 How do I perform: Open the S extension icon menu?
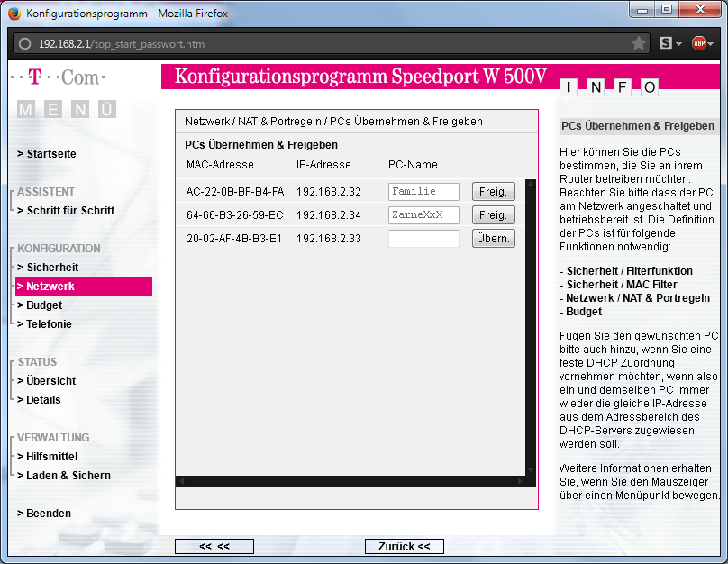pyautogui.click(x=665, y=43)
